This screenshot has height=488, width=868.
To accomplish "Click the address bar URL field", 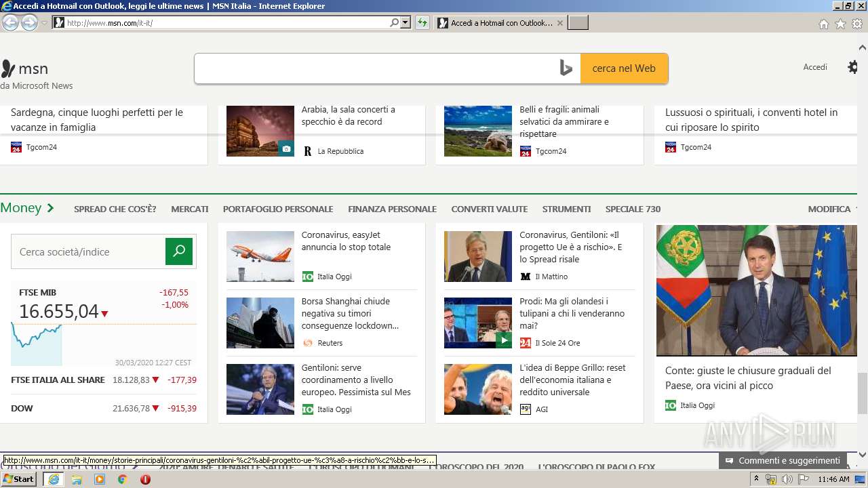I will [227, 23].
